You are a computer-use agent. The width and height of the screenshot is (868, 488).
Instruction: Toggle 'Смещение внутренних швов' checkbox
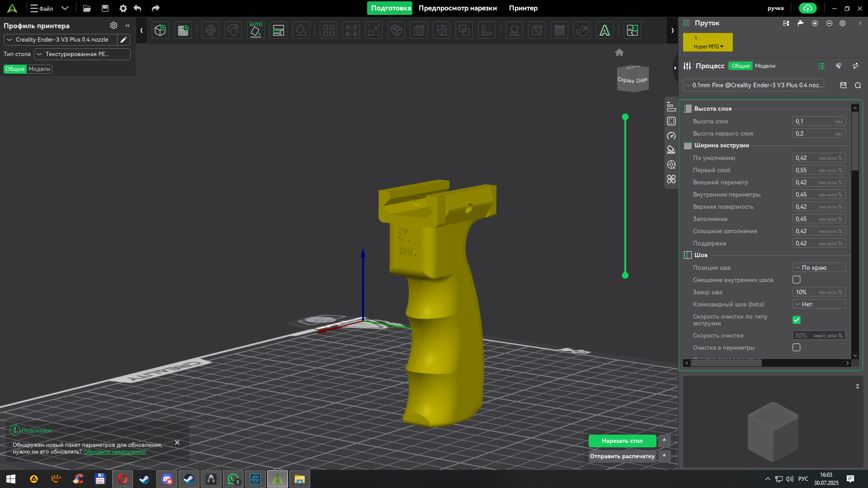(x=797, y=280)
